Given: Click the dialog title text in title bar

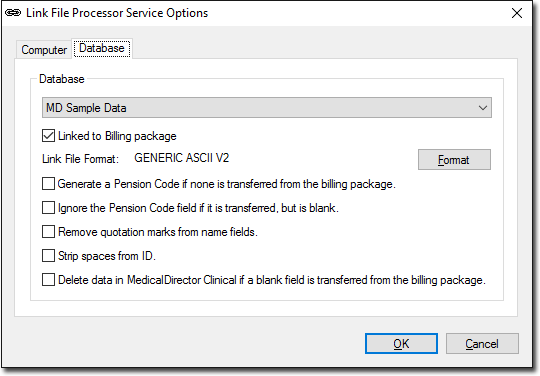Looking at the screenshot, I should (x=117, y=13).
